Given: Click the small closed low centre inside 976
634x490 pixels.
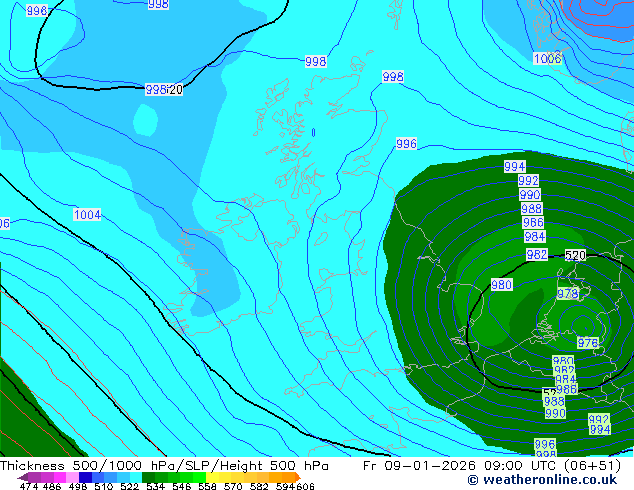Looking at the screenshot, I should pos(585,327).
